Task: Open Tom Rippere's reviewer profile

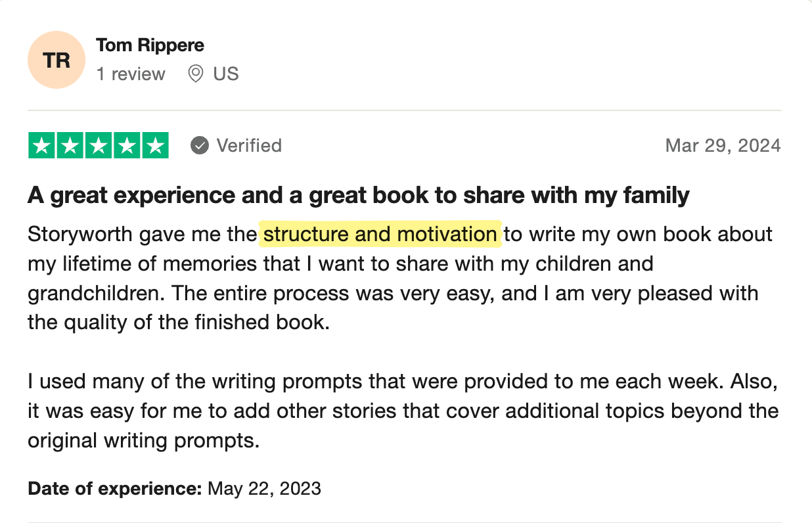Action: [x=150, y=45]
